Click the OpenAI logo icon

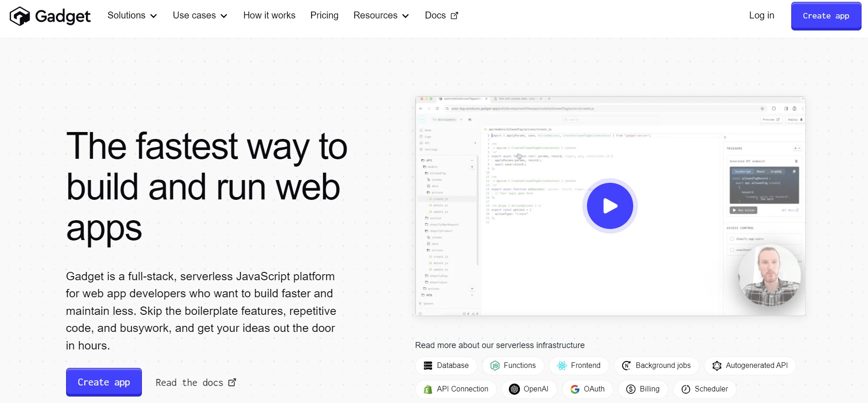(514, 389)
